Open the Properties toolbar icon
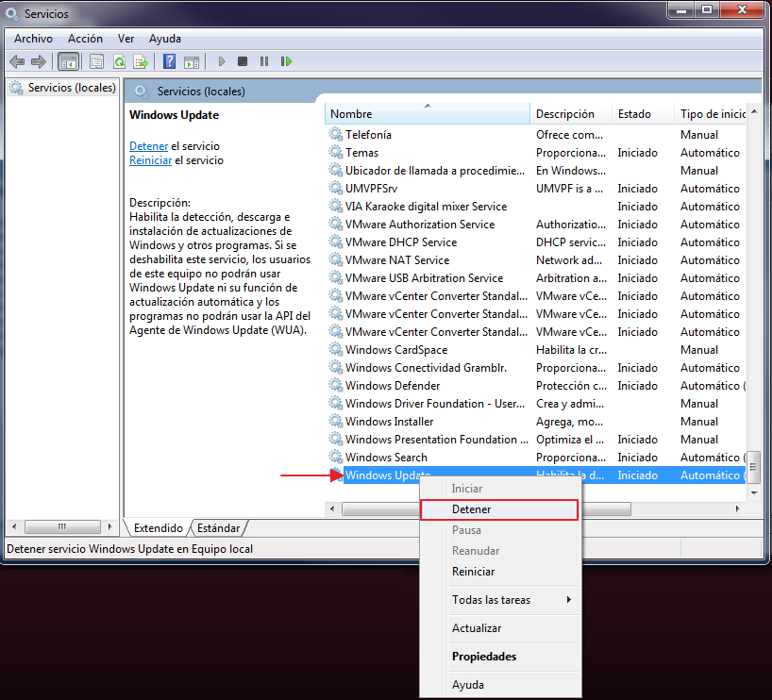Screen dimensions: 772x700 point(96,61)
